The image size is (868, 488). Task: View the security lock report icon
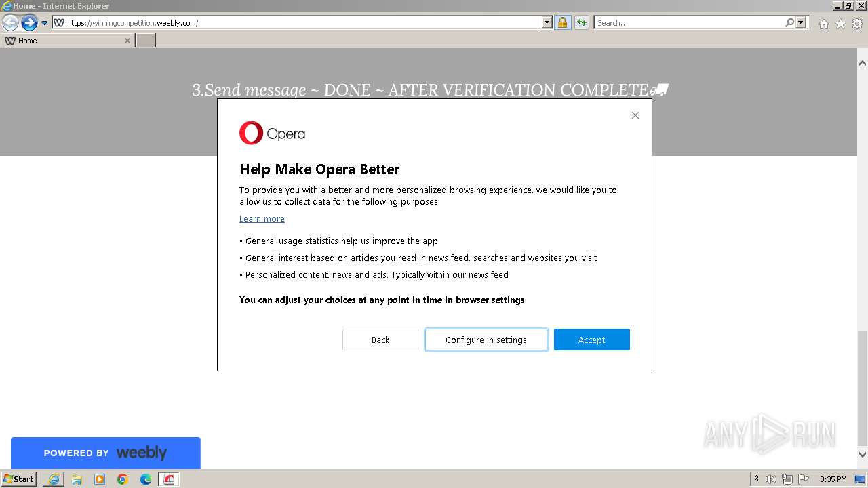point(562,22)
